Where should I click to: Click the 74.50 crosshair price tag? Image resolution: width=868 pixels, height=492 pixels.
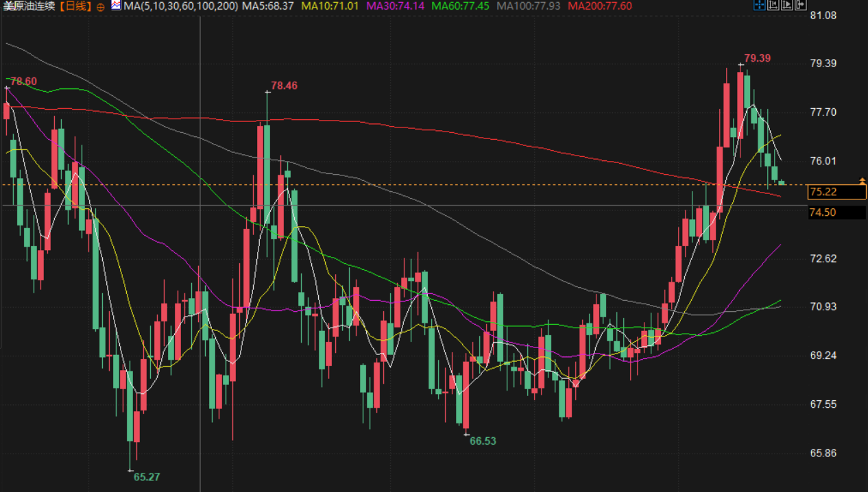[836, 212]
